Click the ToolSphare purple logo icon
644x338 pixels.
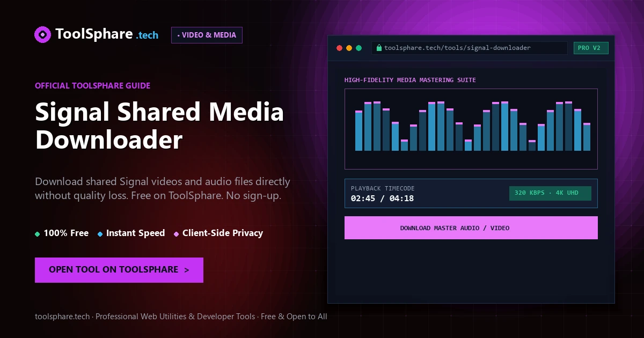tap(42, 35)
